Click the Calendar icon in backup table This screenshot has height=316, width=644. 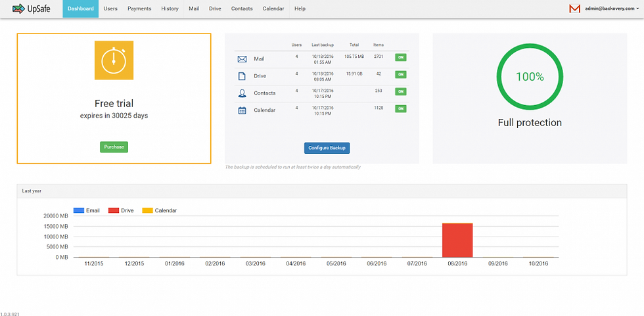pos(242,110)
